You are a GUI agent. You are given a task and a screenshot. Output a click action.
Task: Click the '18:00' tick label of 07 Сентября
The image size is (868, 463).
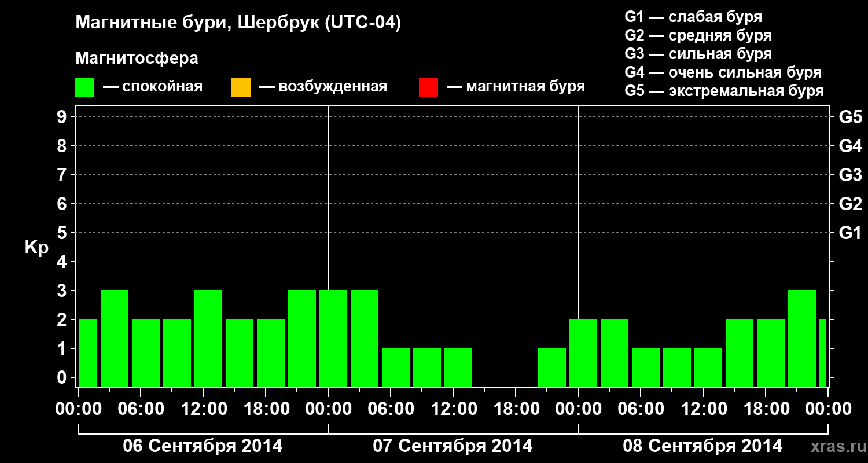[x=516, y=409]
